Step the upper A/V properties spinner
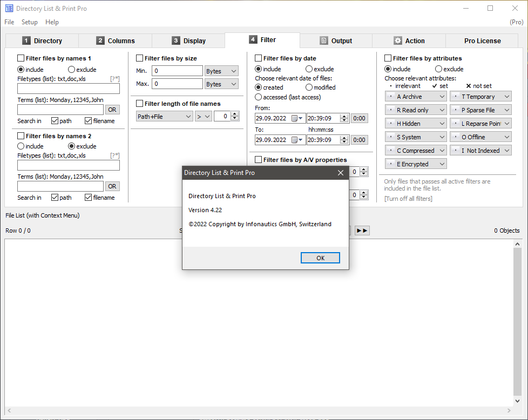Viewport: 528px width, 420px height. (x=363, y=172)
